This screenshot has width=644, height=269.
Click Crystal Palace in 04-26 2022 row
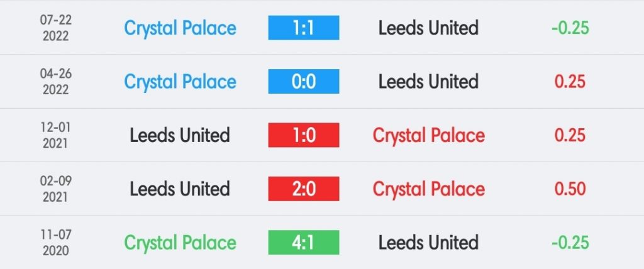tap(180, 82)
